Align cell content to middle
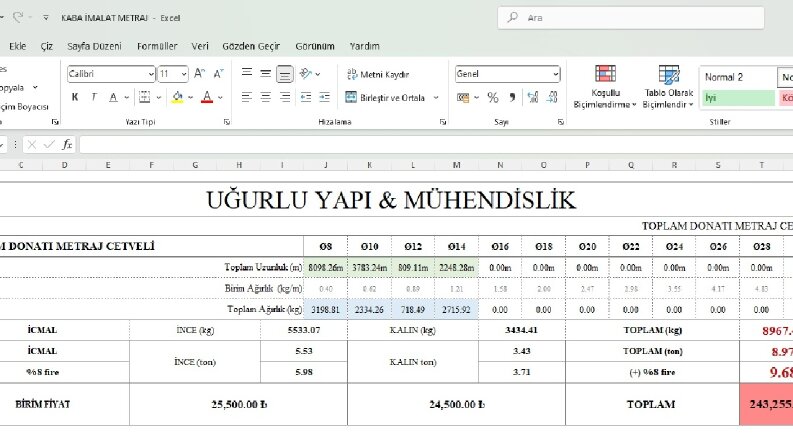The height and width of the screenshot is (446, 793). pos(266,73)
